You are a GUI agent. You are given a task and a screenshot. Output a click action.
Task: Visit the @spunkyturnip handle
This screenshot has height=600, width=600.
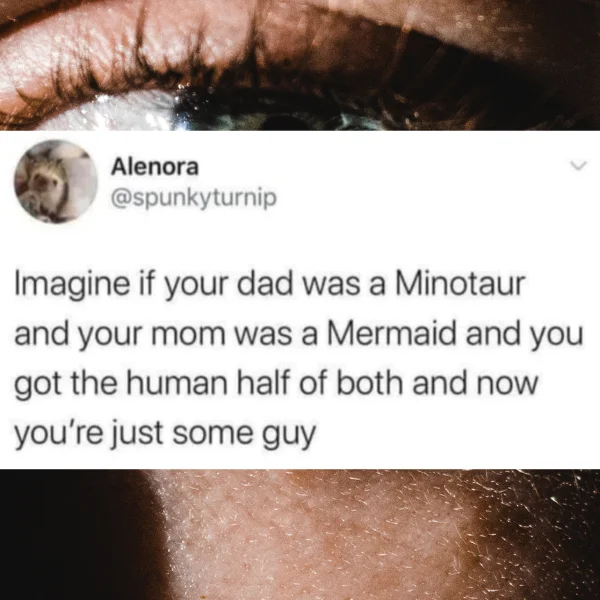click(x=194, y=198)
